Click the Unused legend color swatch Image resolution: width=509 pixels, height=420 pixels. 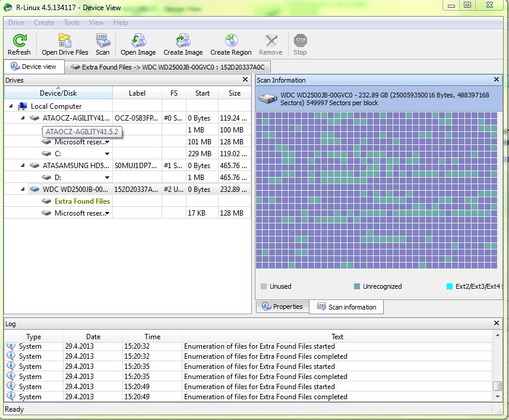click(x=264, y=286)
